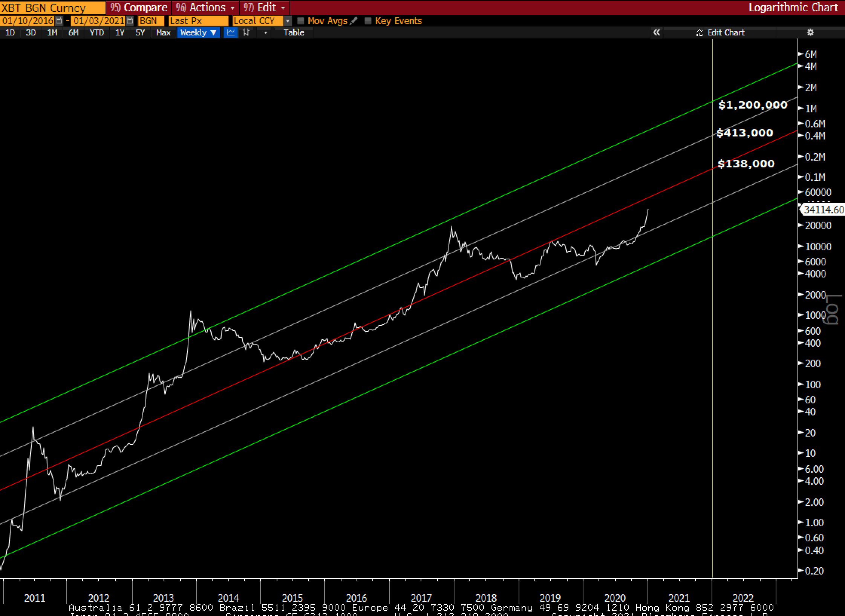Screen dimensions: 845x616
Task: Open the chart type dropdown arrow
Action: tap(265, 33)
